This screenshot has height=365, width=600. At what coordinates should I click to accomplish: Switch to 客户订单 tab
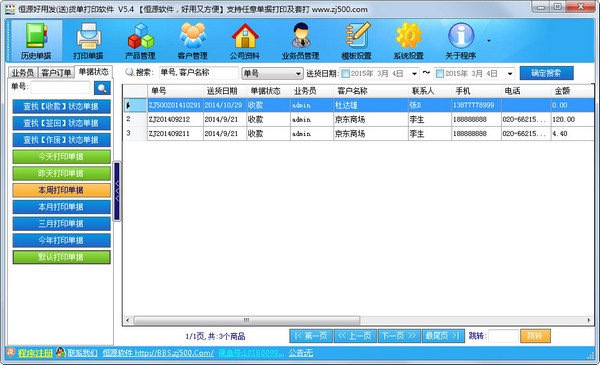pyautogui.click(x=56, y=72)
